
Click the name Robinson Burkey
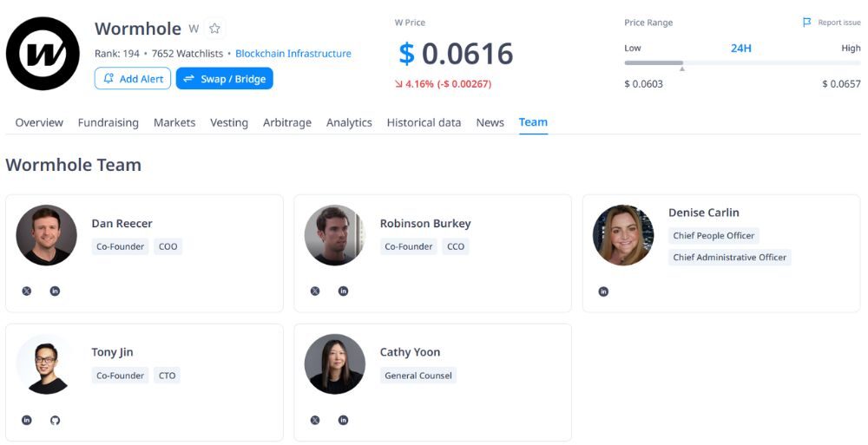point(425,224)
